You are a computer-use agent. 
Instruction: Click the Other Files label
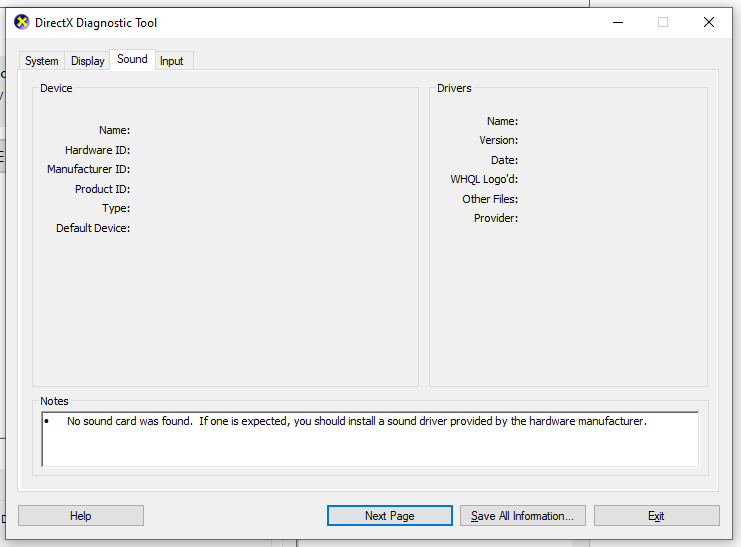pos(490,199)
